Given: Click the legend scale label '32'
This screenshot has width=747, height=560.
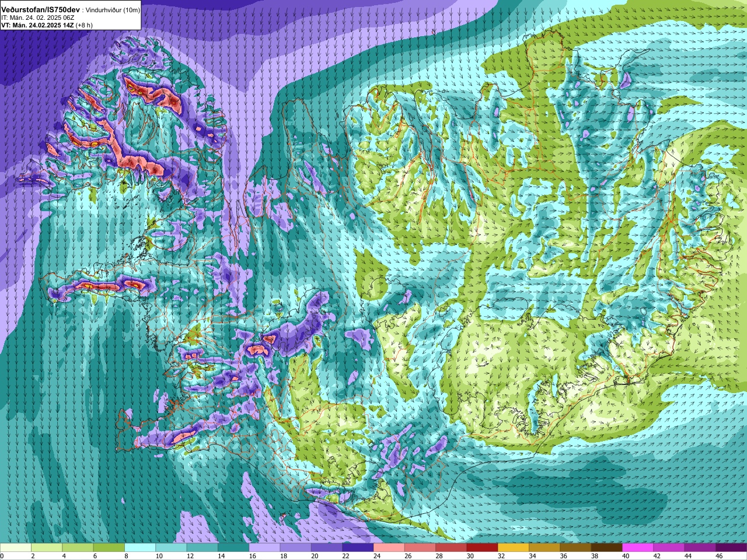Looking at the screenshot, I should coord(501,556).
